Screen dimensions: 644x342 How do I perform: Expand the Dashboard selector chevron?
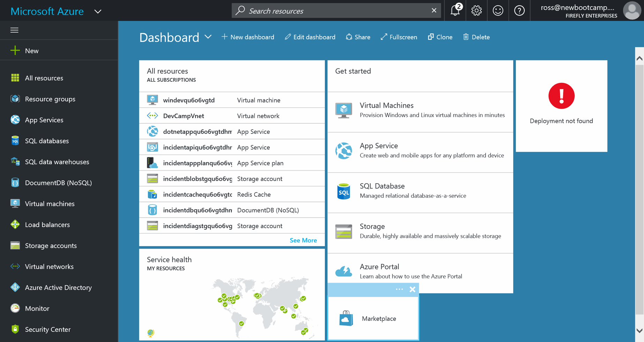click(x=208, y=37)
